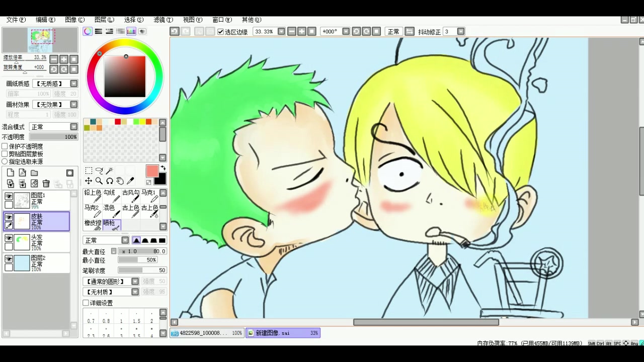Open the rotation angle +000° dropdown
The image size is (644, 362).
[x=346, y=32]
